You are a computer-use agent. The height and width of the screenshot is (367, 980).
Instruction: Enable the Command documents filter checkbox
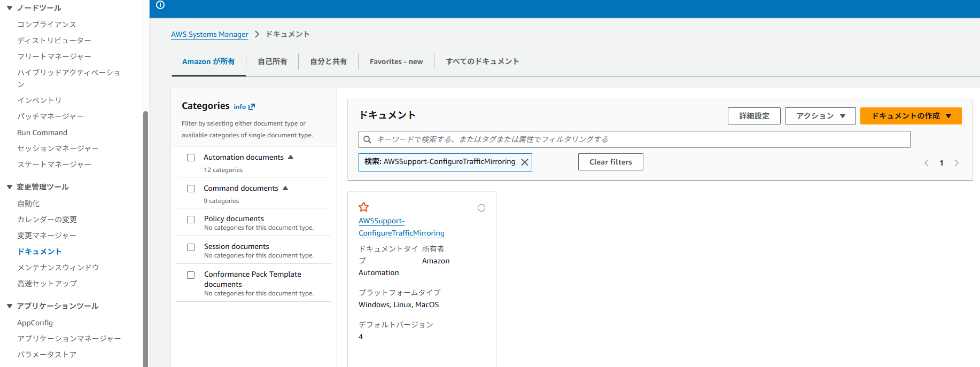(x=191, y=189)
